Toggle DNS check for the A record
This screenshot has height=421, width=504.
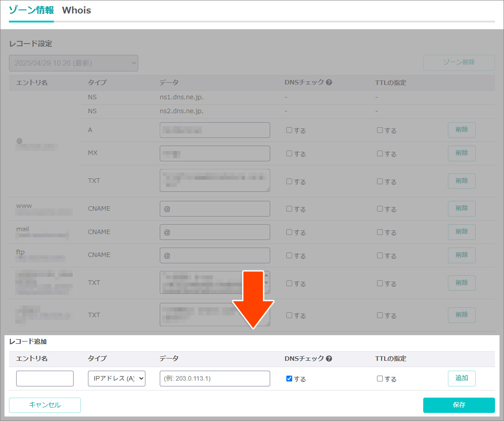coord(289,130)
